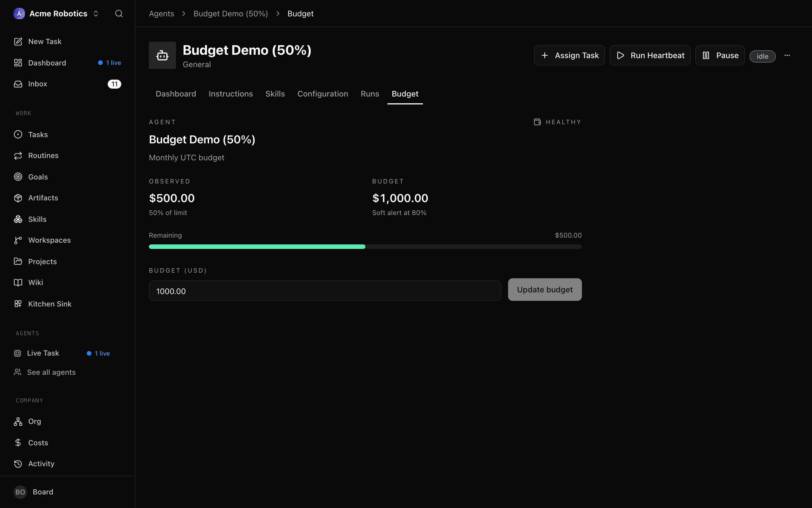Click the Live Task chip icon
The image size is (812, 508).
click(x=17, y=353)
